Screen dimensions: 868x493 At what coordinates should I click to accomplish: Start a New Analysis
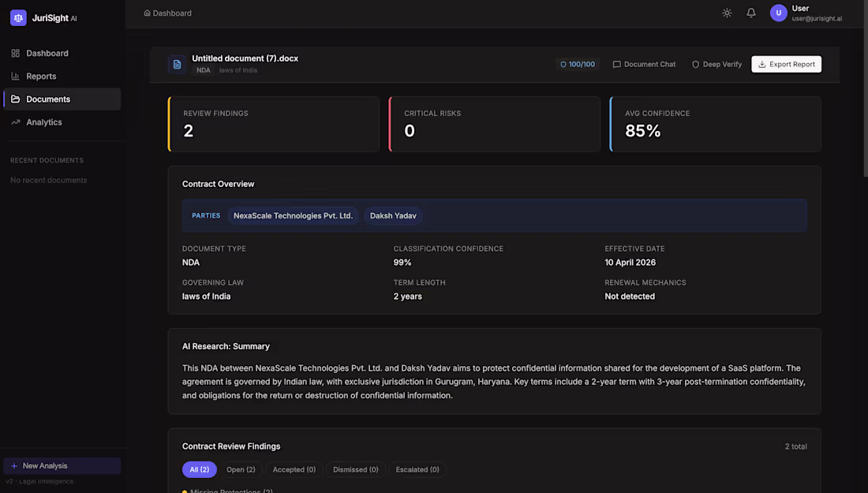62,466
